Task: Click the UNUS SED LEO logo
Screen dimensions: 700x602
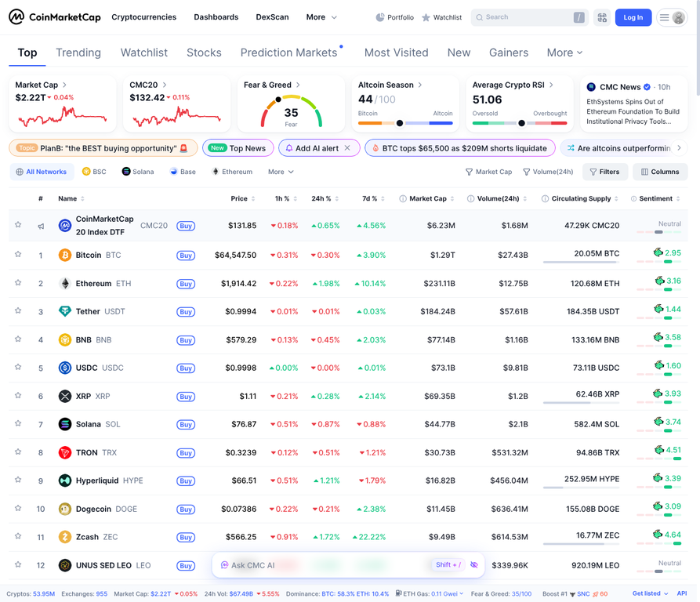Action: (x=65, y=565)
